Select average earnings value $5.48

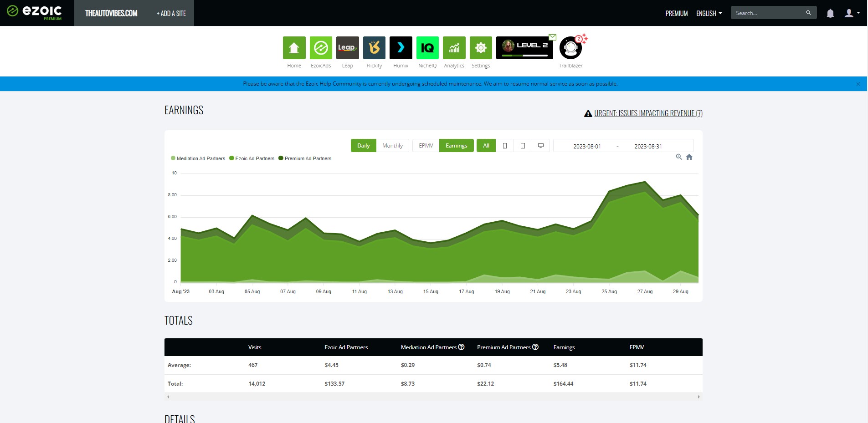coord(560,365)
